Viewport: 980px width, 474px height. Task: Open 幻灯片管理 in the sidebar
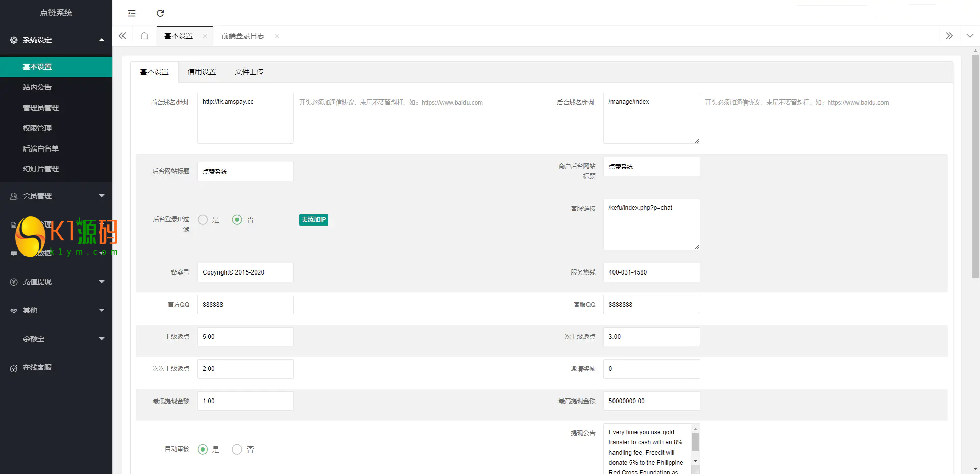click(56, 169)
